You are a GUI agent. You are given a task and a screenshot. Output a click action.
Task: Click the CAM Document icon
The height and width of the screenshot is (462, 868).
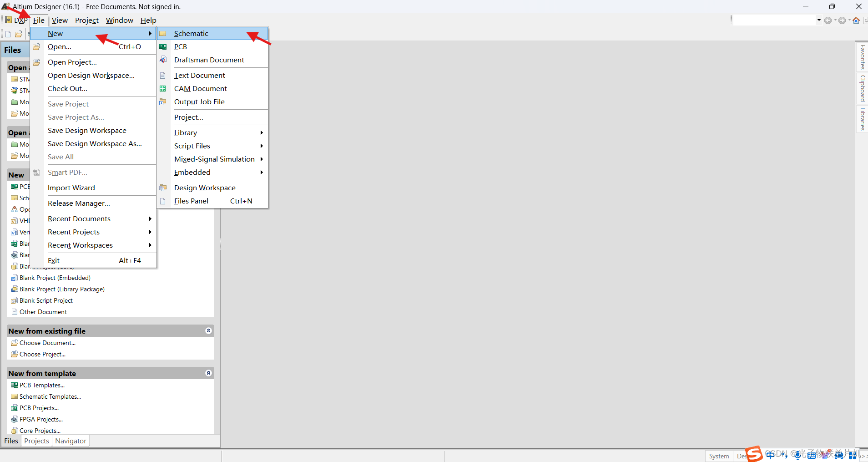tap(163, 89)
